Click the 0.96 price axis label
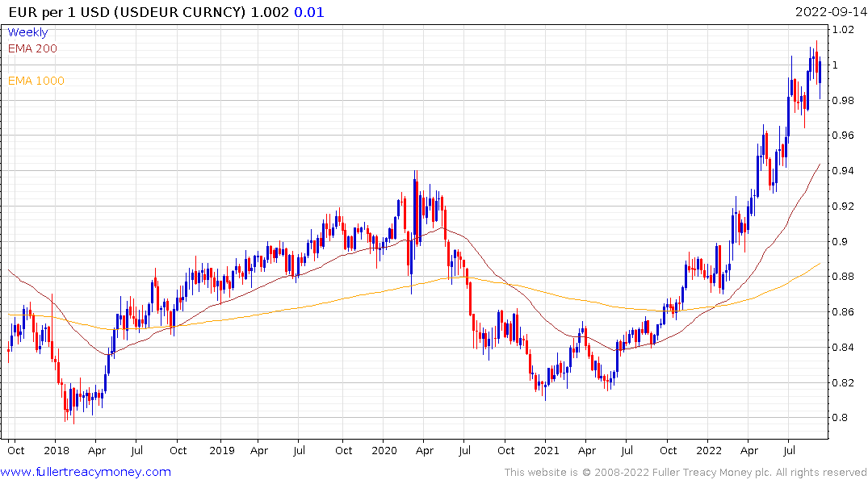 (843, 136)
